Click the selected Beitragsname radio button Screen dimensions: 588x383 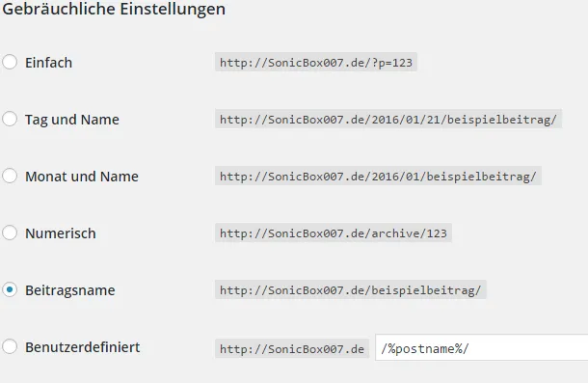(10, 289)
